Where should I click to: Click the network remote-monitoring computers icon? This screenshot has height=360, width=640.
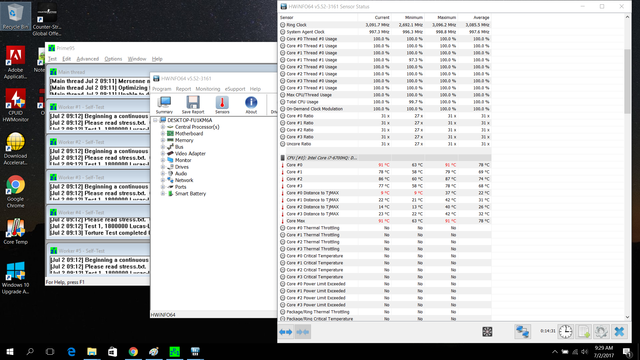coord(522,331)
